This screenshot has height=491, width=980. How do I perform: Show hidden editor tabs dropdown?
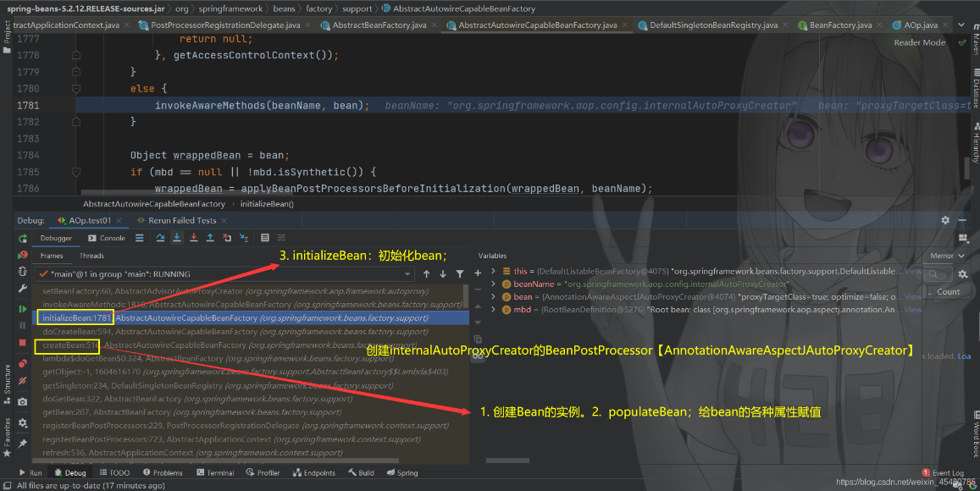(x=961, y=25)
